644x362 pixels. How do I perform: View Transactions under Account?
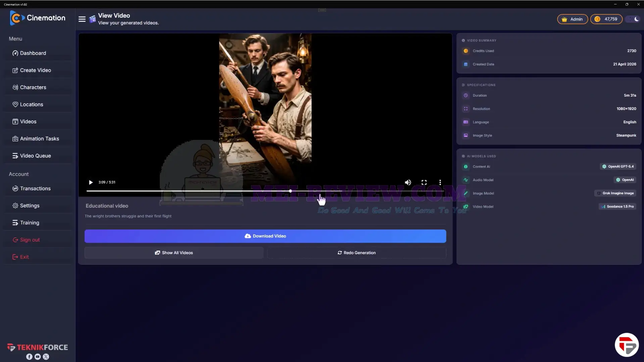38,189
